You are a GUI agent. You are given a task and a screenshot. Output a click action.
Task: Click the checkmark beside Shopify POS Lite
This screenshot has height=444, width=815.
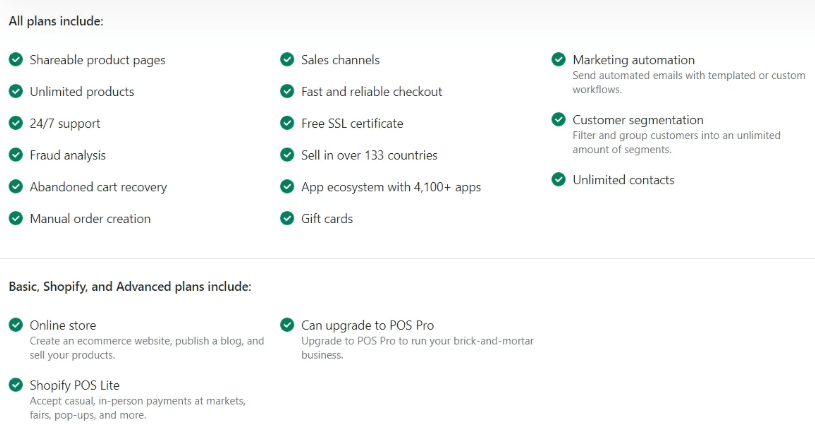click(x=16, y=384)
